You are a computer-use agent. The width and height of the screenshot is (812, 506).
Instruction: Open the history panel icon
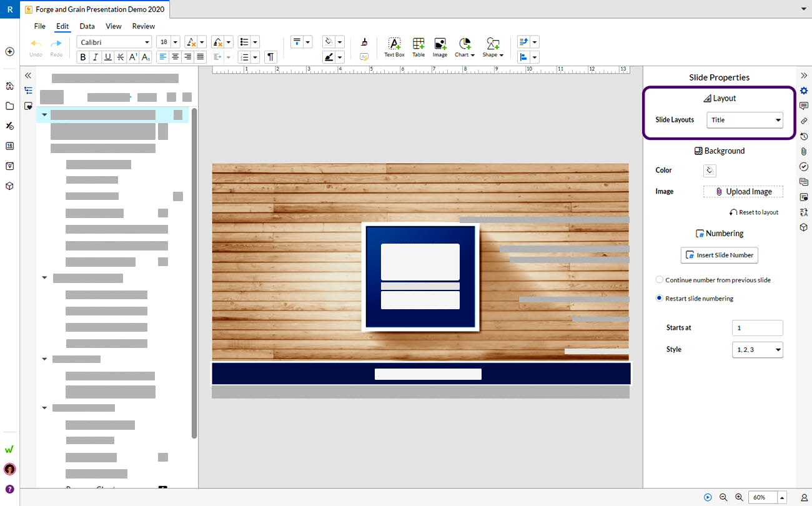tap(804, 136)
